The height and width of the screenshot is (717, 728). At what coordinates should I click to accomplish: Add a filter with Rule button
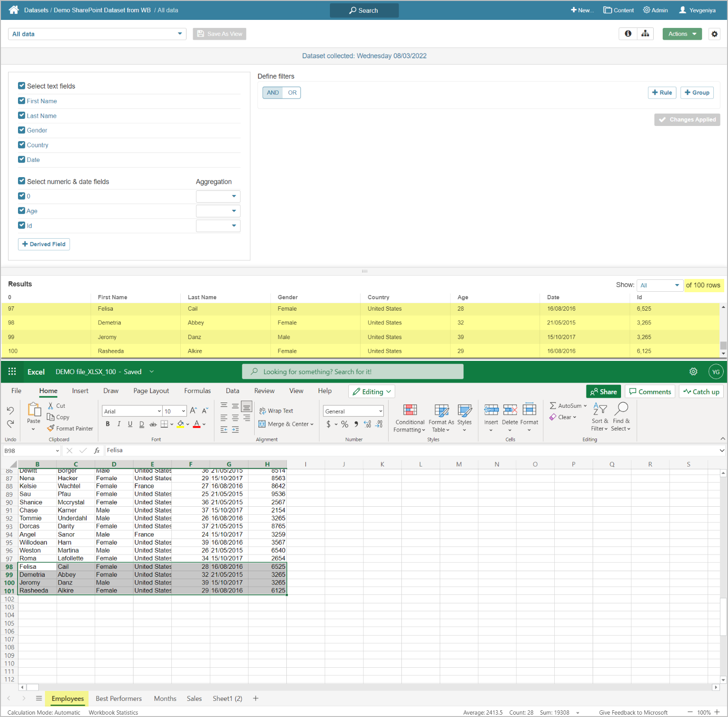(662, 93)
